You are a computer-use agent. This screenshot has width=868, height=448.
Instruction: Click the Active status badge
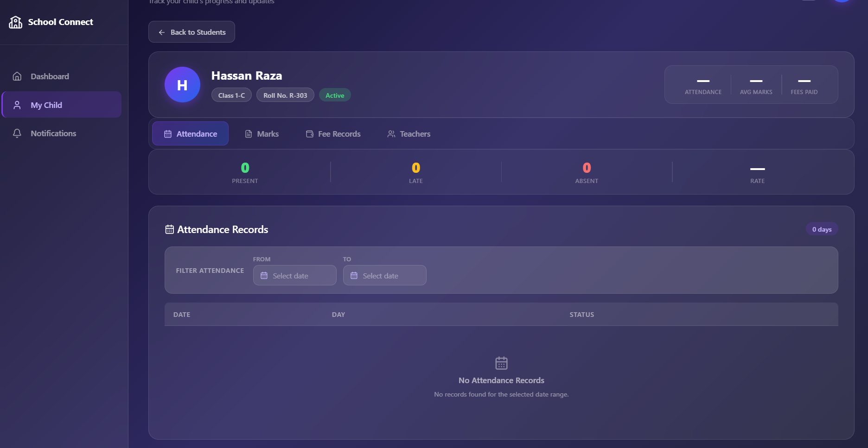coord(335,95)
